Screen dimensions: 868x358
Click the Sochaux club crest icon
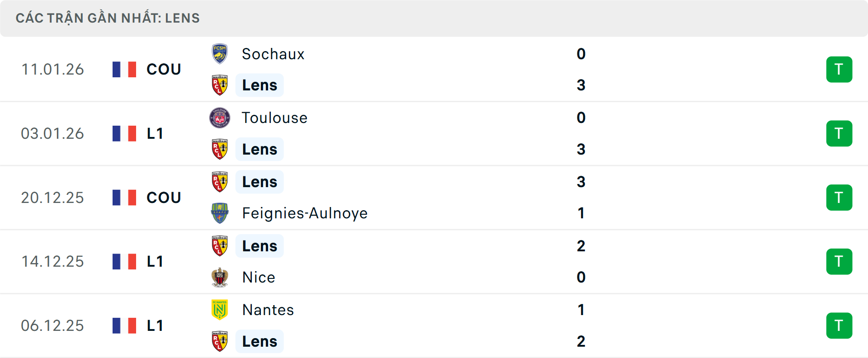coord(220,54)
